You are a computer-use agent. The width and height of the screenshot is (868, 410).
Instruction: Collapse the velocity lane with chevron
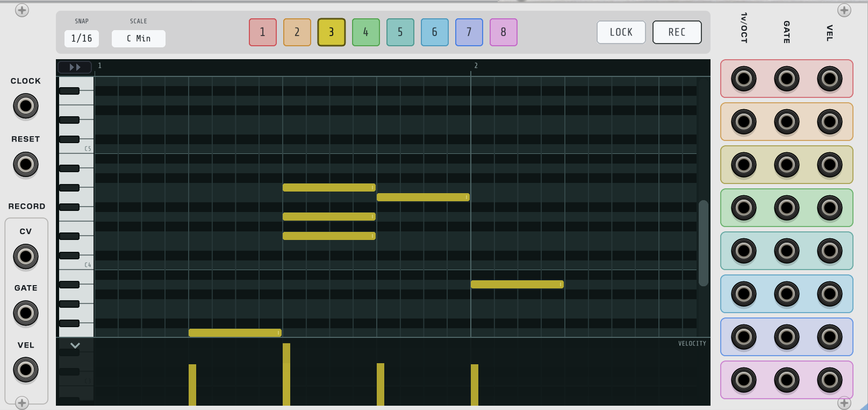[75, 345]
